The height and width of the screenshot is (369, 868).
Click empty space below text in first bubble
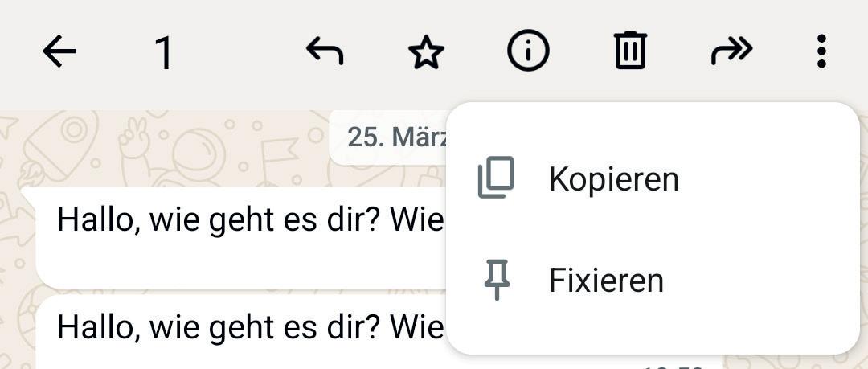pos(241,265)
